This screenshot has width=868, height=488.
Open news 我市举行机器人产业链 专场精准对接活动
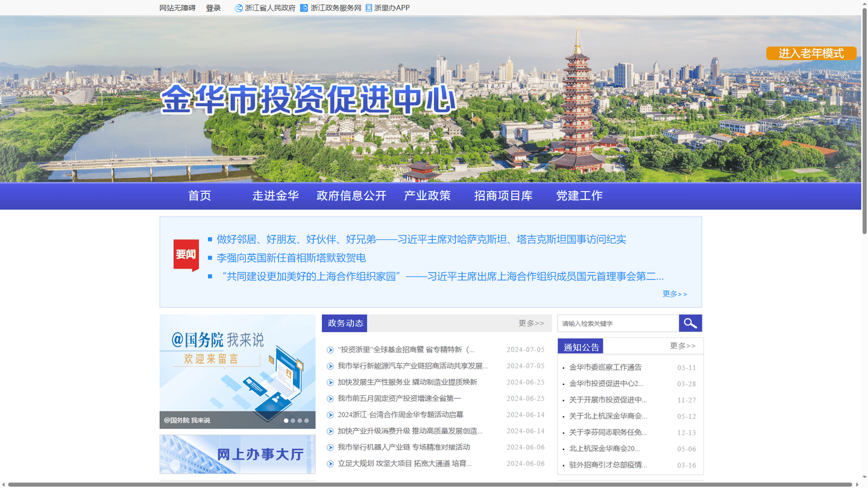click(x=404, y=447)
